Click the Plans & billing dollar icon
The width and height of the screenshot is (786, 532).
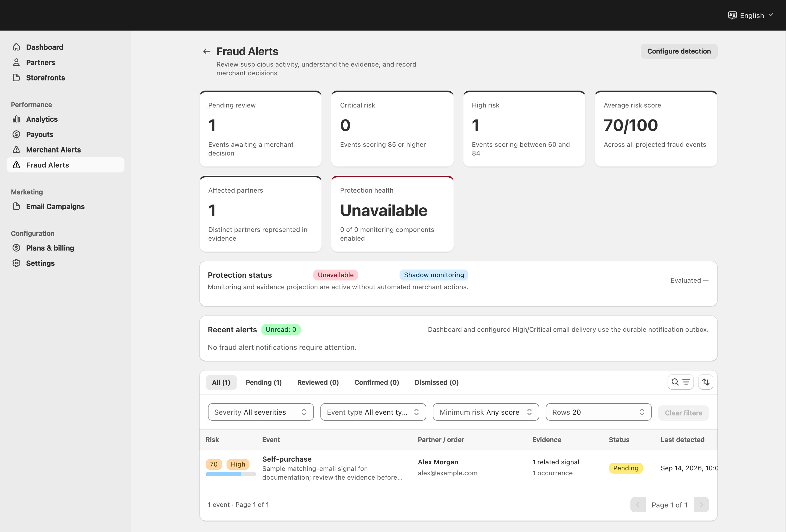pyautogui.click(x=16, y=248)
